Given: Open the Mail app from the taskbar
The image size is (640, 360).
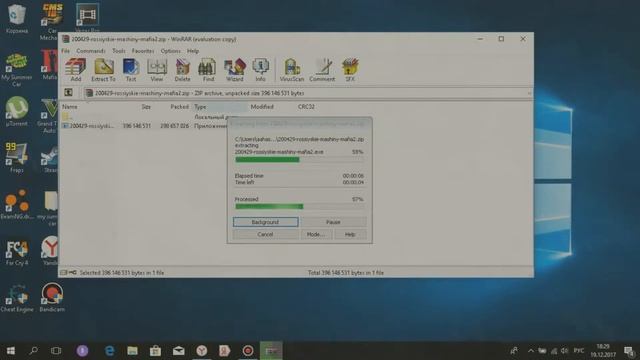Looking at the screenshot, I should coord(178,351).
